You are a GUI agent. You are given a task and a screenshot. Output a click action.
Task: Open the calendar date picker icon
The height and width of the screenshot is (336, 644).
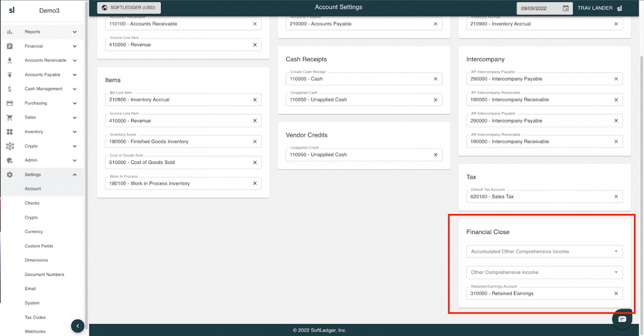coord(566,8)
